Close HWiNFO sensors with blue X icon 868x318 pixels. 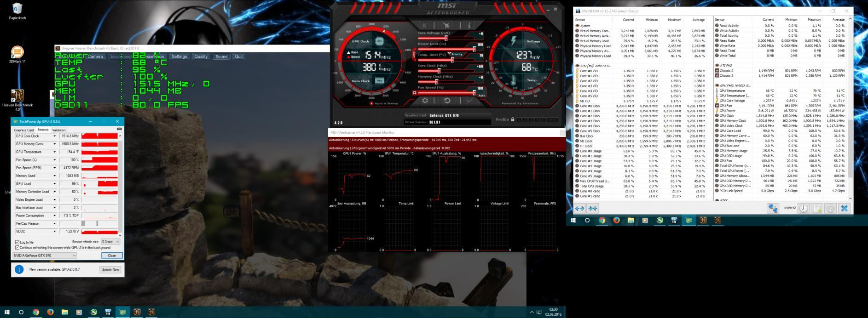844,208
